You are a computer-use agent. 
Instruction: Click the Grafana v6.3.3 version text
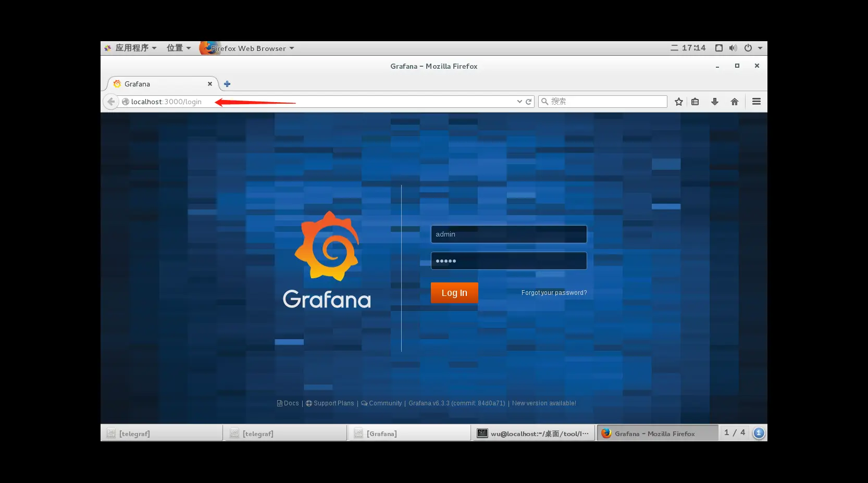click(457, 403)
